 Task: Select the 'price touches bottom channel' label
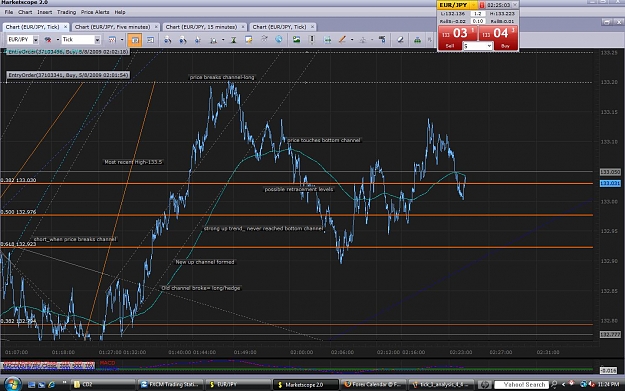click(324, 140)
